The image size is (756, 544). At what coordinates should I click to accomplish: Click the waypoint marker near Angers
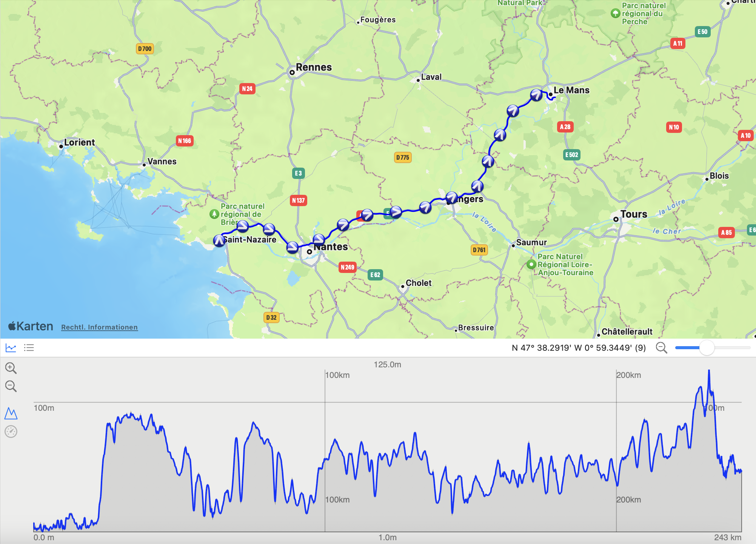[x=451, y=197]
